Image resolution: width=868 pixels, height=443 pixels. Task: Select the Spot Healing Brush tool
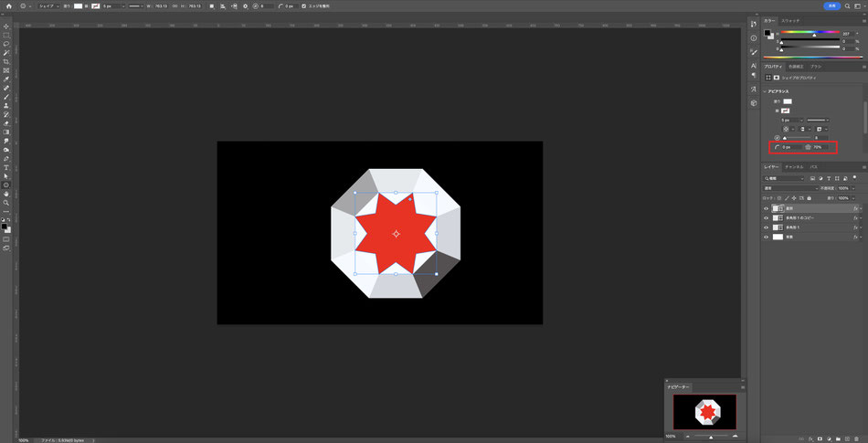6,88
